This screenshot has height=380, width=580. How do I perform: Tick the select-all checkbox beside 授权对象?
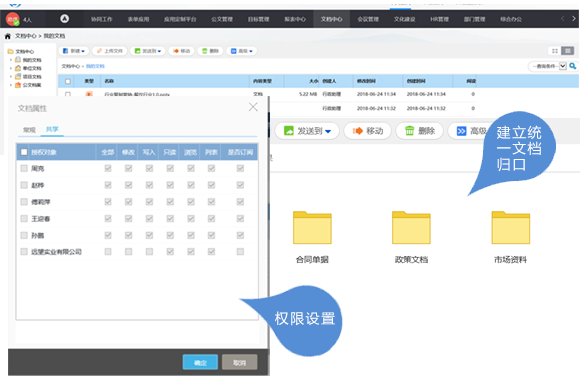tap(24, 152)
